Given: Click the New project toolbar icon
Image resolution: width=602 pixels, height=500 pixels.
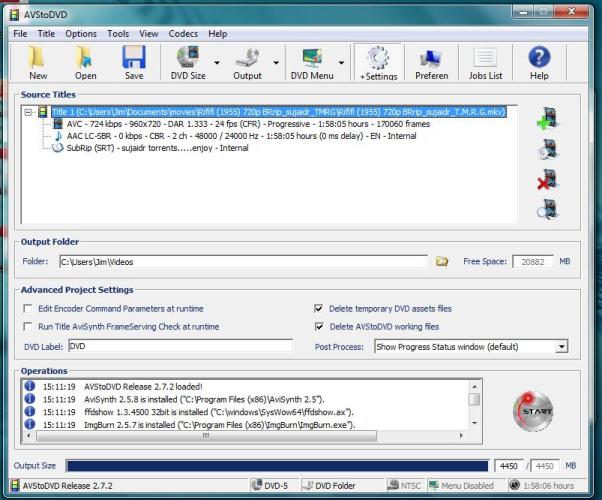Looking at the screenshot, I should click(38, 63).
